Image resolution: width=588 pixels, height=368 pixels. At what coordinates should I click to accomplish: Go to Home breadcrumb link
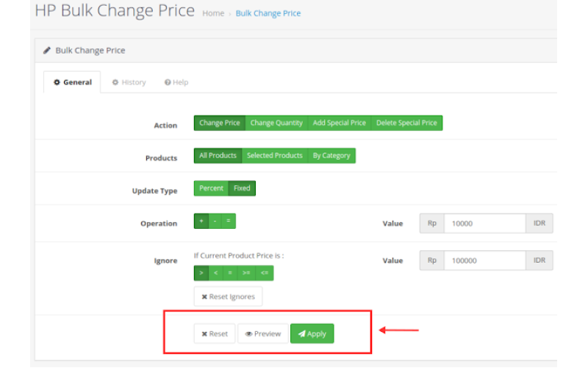(213, 13)
